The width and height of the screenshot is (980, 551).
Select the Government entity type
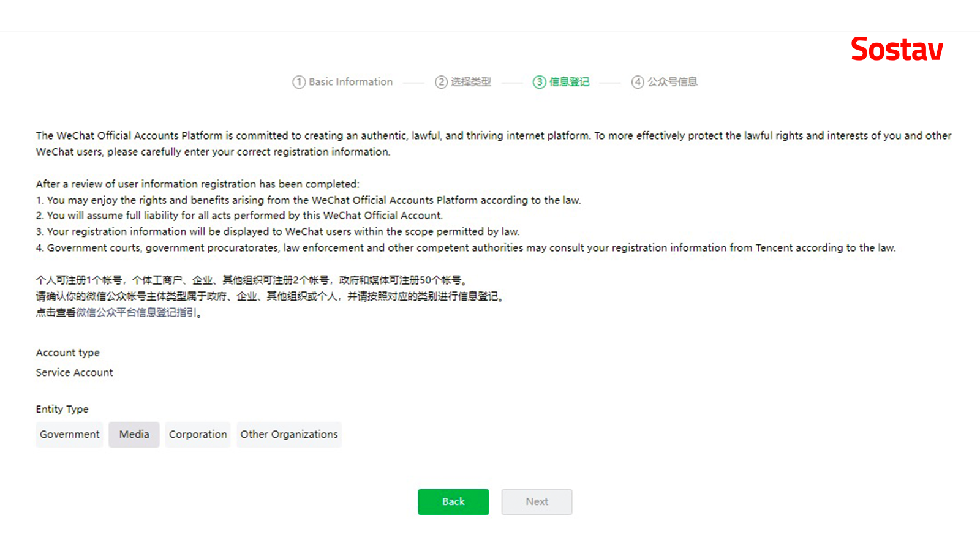(x=69, y=435)
